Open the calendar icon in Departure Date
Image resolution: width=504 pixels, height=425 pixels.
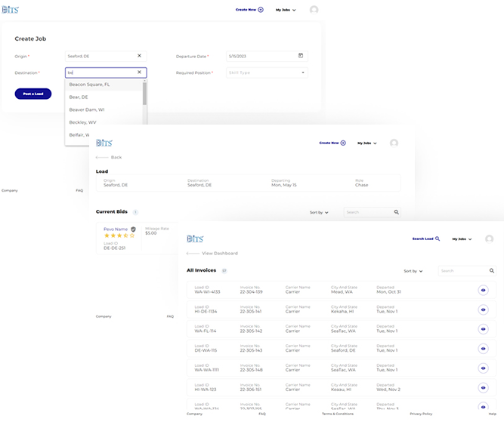(301, 56)
